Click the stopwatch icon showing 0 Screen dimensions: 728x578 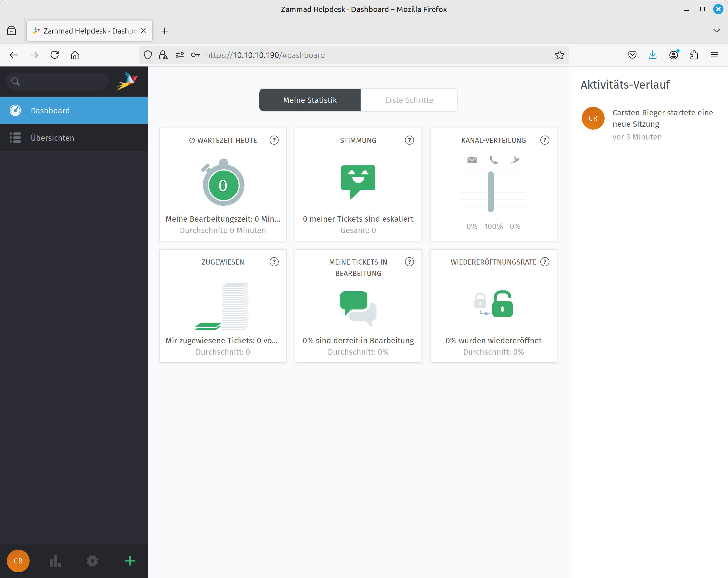[x=223, y=182]
